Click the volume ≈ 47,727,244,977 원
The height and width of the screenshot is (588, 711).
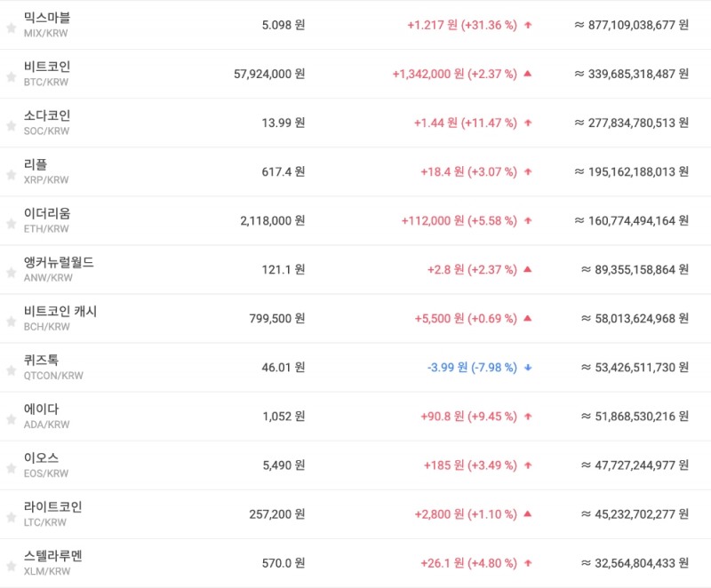click(x=635, y=465)
